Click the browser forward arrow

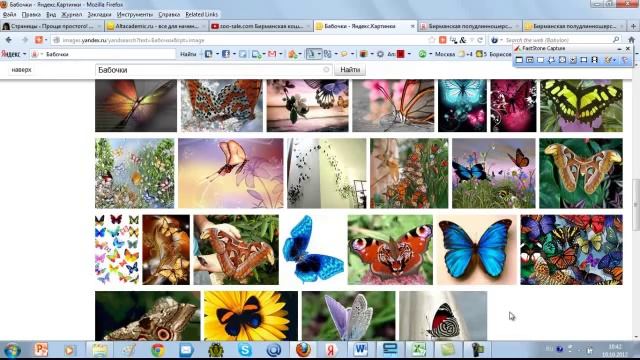pyautogui.click(x=24, y=40)
